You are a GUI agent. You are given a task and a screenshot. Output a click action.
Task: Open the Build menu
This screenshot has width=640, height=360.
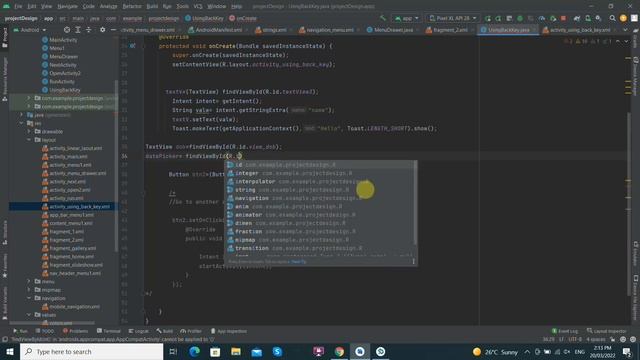tap(152, 6)
